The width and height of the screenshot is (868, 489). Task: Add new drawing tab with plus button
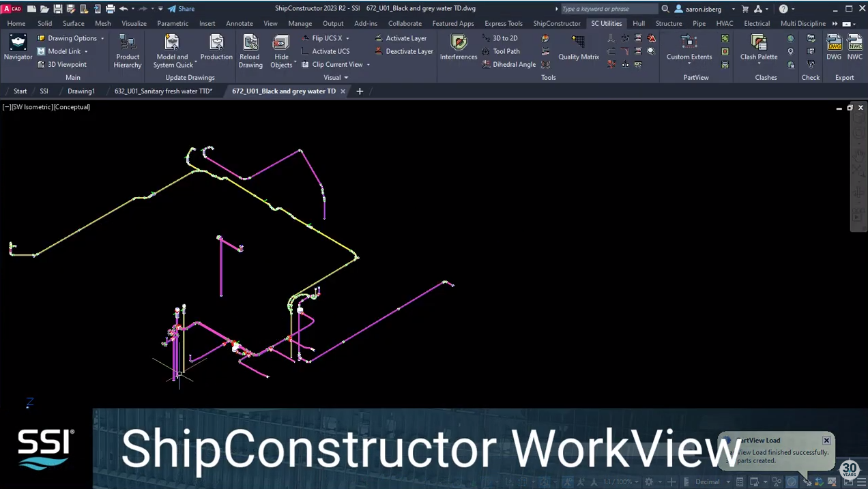[x=360, y=91]
